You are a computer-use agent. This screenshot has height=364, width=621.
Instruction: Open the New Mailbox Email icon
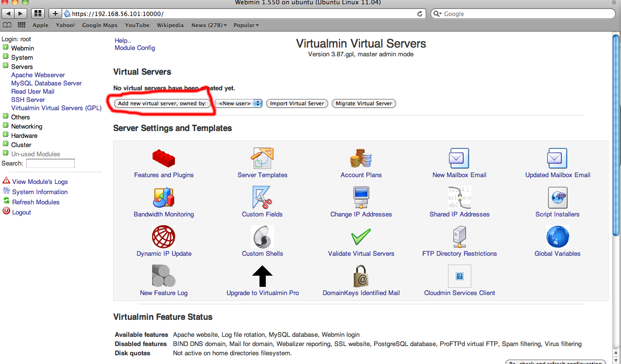(x=459, y=158)
